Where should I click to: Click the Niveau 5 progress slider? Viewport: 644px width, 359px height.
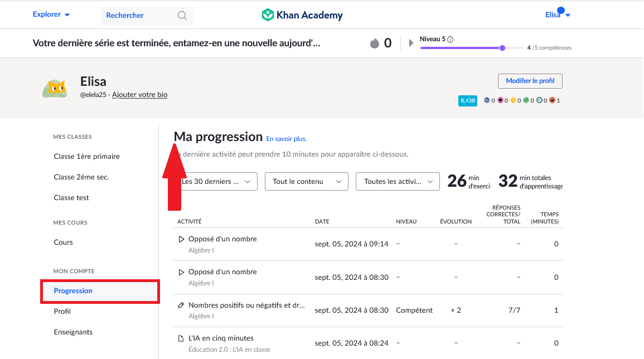(472, 48)
